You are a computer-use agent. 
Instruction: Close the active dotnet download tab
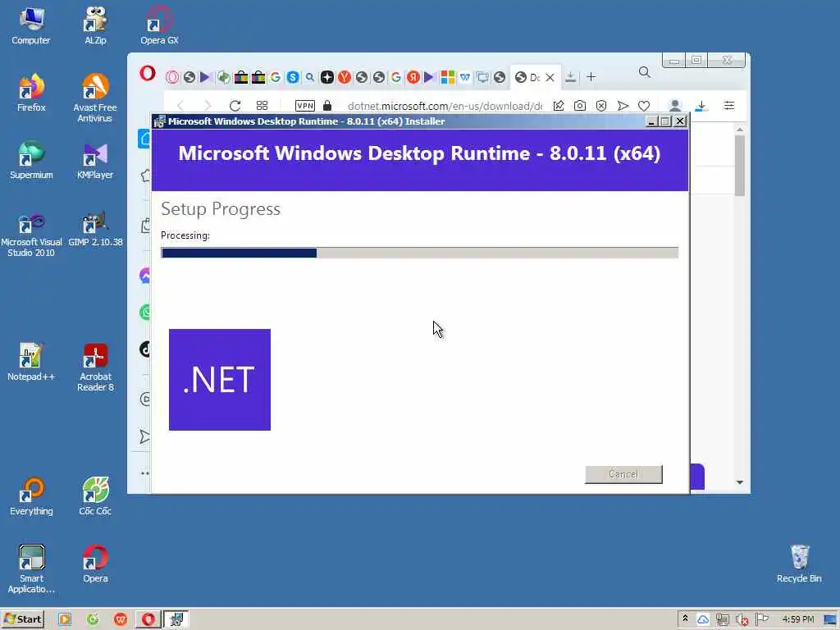[x=550, y=77]
